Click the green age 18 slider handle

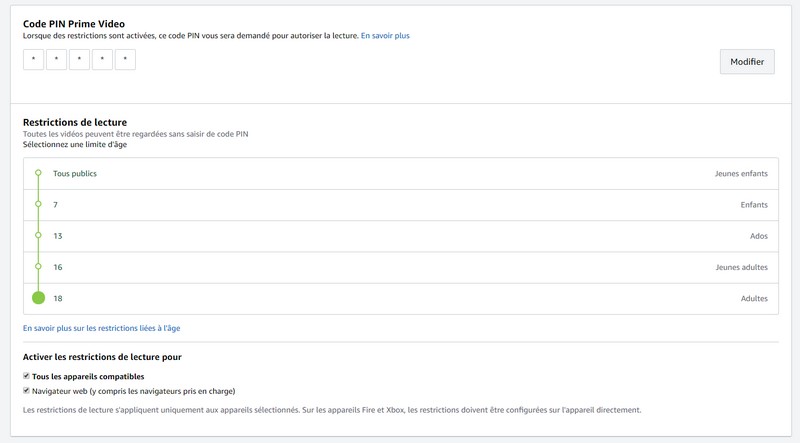pos(38,298)
